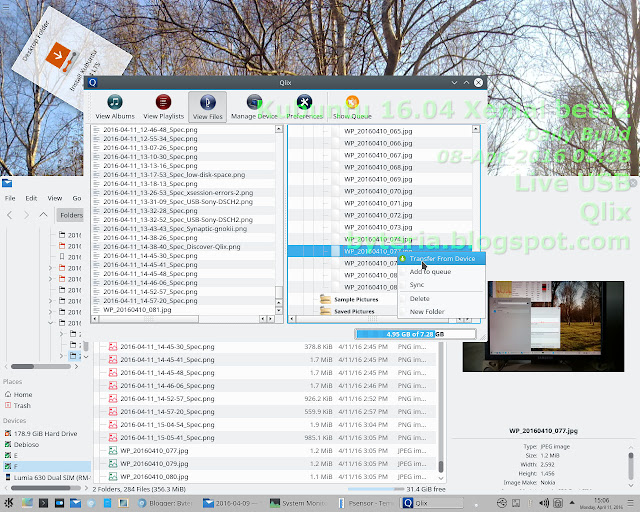
Task: Choose Delete in context menu
Action: point(442,298)
